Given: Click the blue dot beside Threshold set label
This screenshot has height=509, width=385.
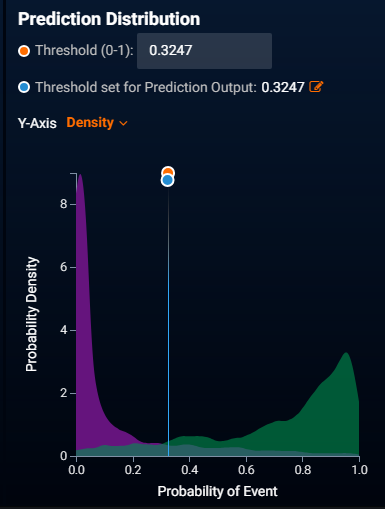Looking at the screenshot, I should click(24, 87).
